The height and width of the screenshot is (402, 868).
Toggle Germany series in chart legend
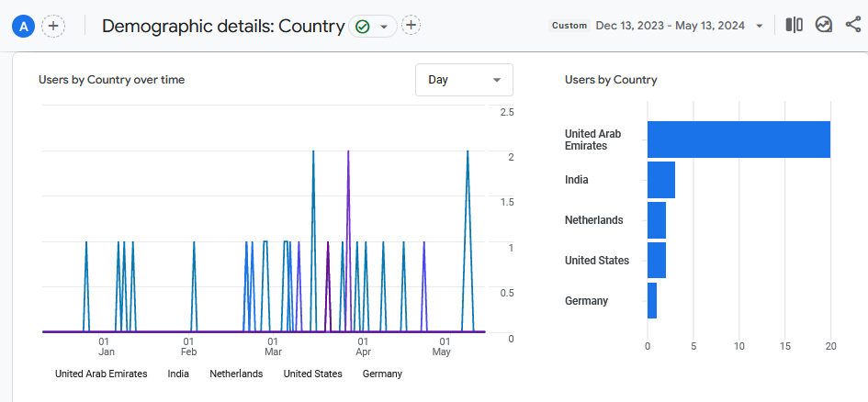click(x=382, y=374)
